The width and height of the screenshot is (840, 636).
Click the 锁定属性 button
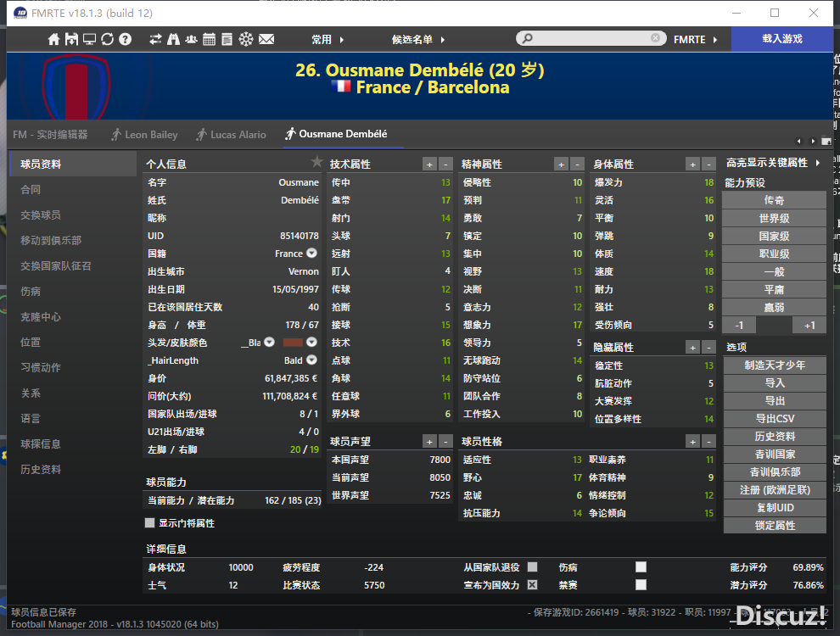click(x=775, y=525)
